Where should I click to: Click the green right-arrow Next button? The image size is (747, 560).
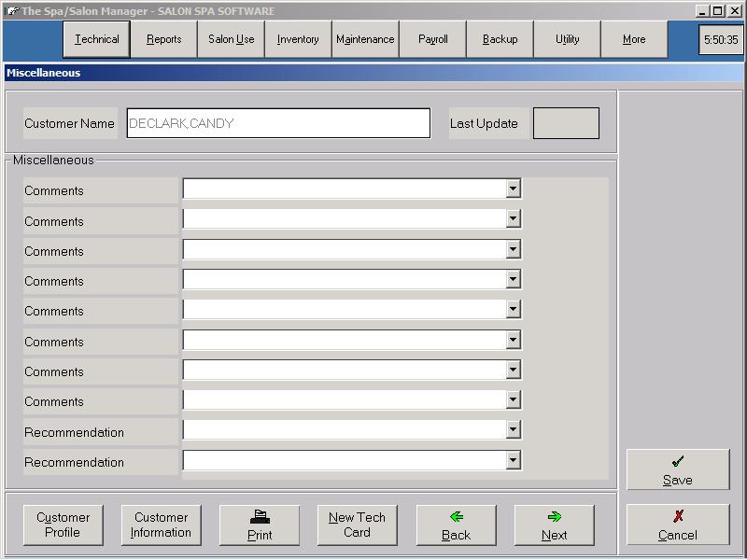coord(554,525)
